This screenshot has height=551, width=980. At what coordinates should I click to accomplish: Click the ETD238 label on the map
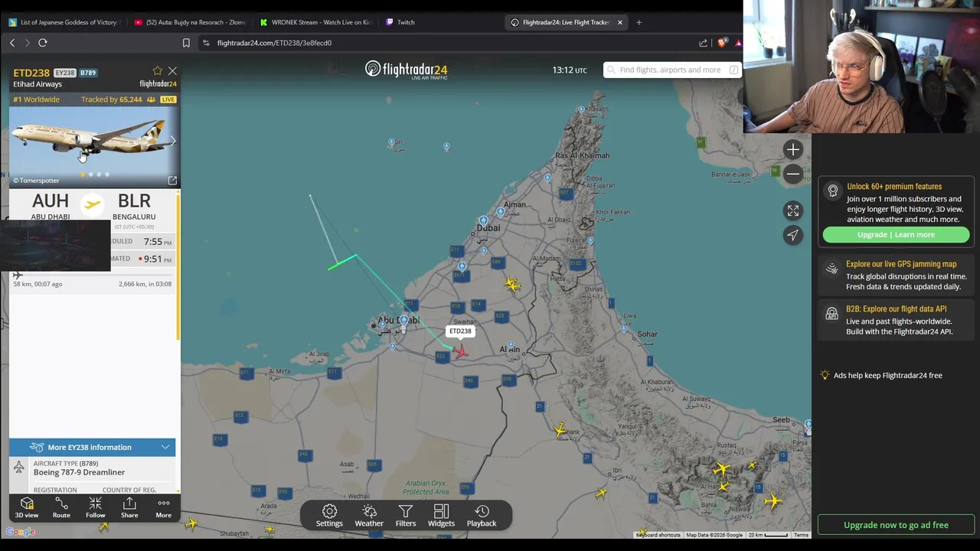tap(460, 331)
